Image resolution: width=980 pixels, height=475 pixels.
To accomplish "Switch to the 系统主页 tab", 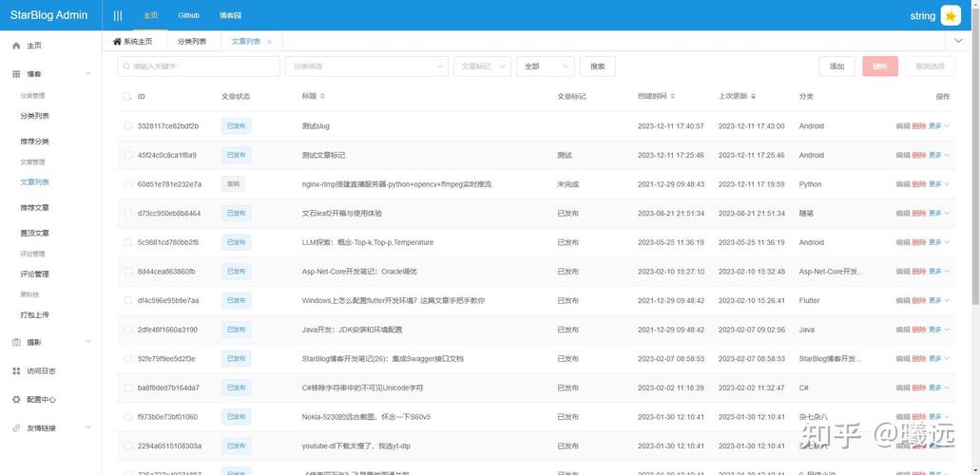I will coord(132,42).
